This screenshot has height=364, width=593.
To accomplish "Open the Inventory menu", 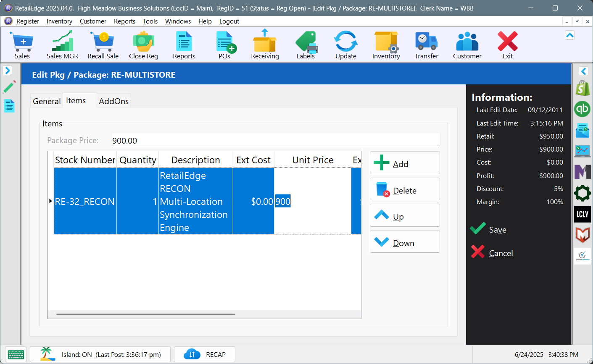I will pos(59,21).
